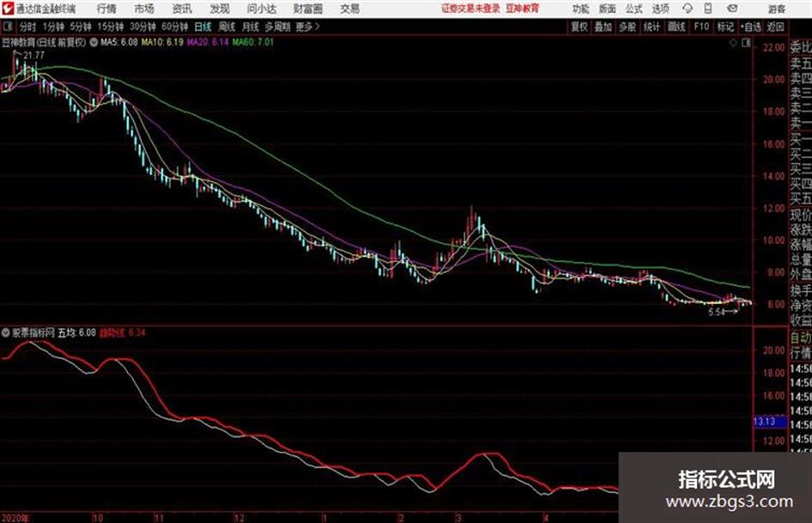Open sub-chart indicator dropdown beside 股票指标网
The width and height of the screenshot is (812, 523).
click(6, 332)
